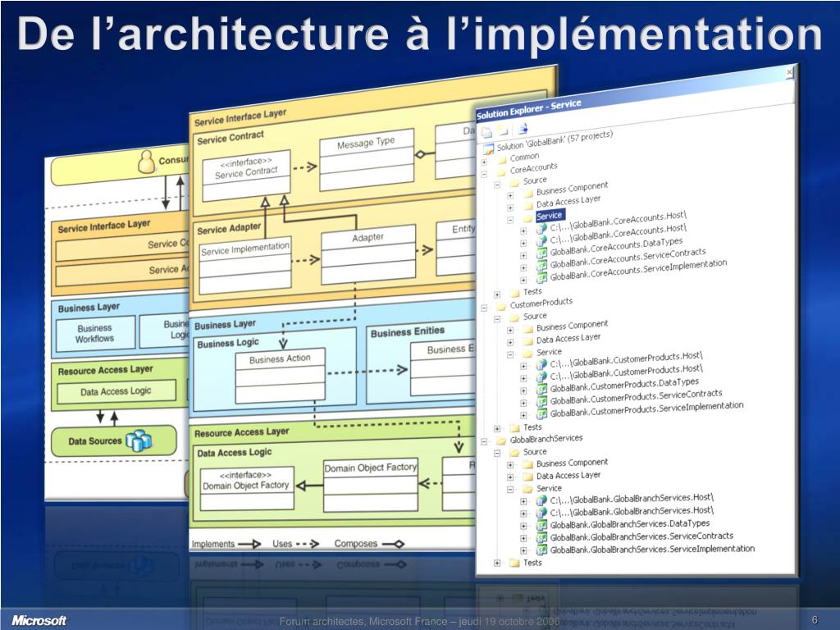Click the Solution 'GlobalBank' solution icon
Screen dimensions: 840x630
tap(489, 148)
